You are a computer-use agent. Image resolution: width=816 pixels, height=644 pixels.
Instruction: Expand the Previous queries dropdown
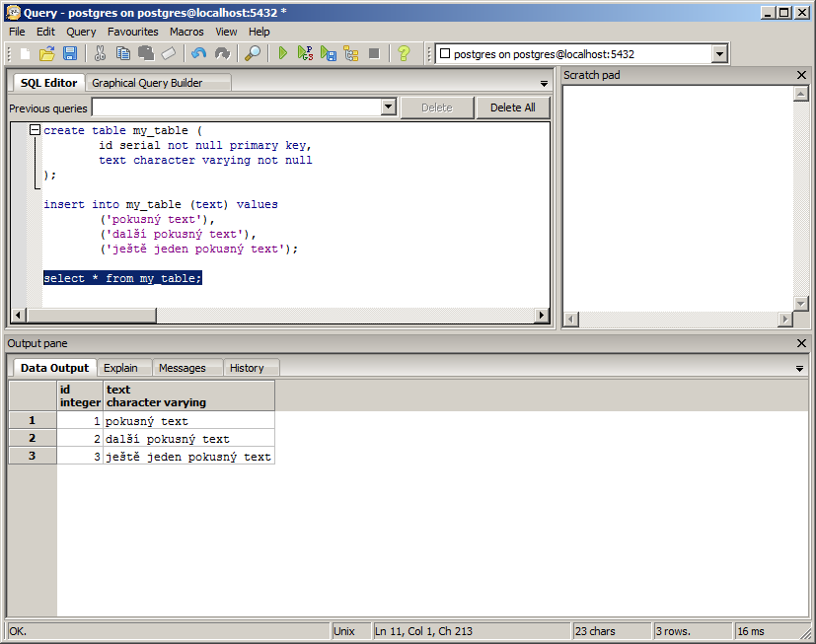[388, 107]
